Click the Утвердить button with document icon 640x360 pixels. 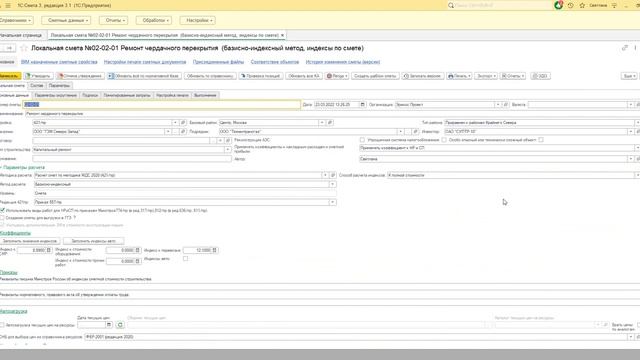[x=38, y=76]
